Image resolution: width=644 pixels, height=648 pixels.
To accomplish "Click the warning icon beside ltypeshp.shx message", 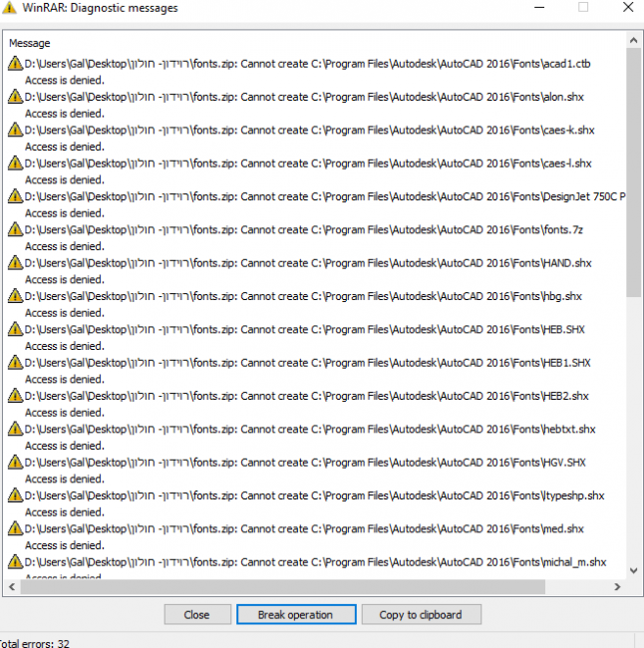I will tap(15, 495).
